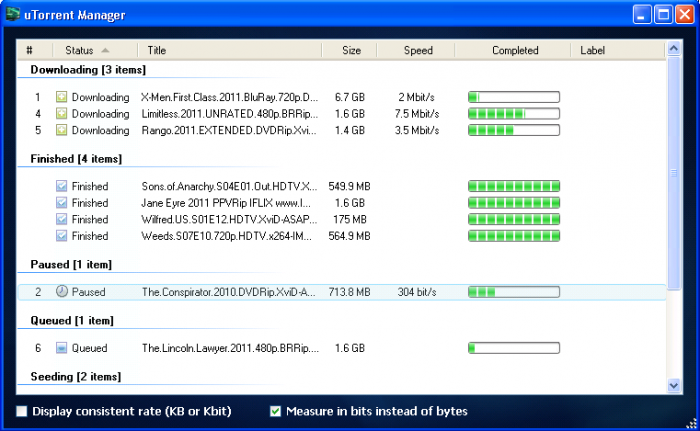Image resolution: width=700 pixels, height=431 pixels.
Task: Click the Wilfred.US.S01E12 progress bar
Action: tap(514, 219)
